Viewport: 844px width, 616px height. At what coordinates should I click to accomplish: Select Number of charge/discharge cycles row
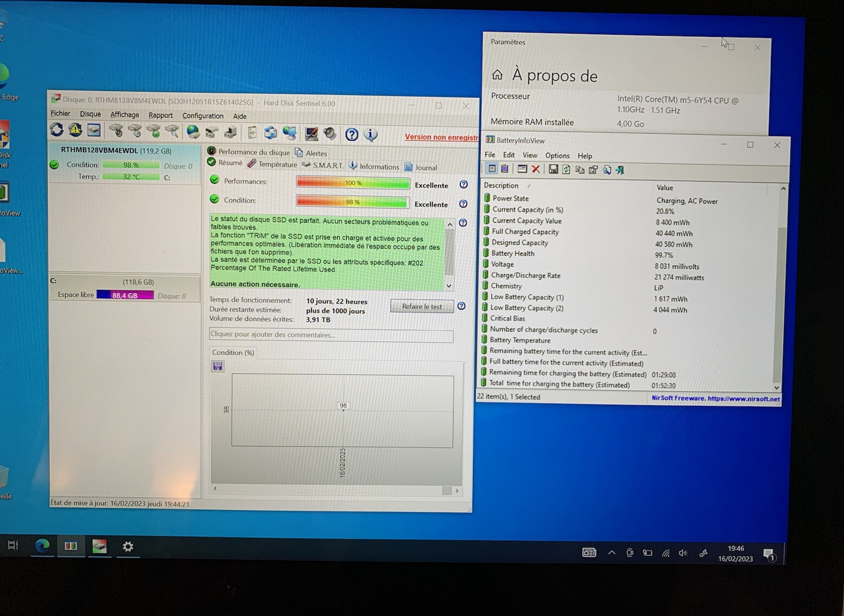628,330
